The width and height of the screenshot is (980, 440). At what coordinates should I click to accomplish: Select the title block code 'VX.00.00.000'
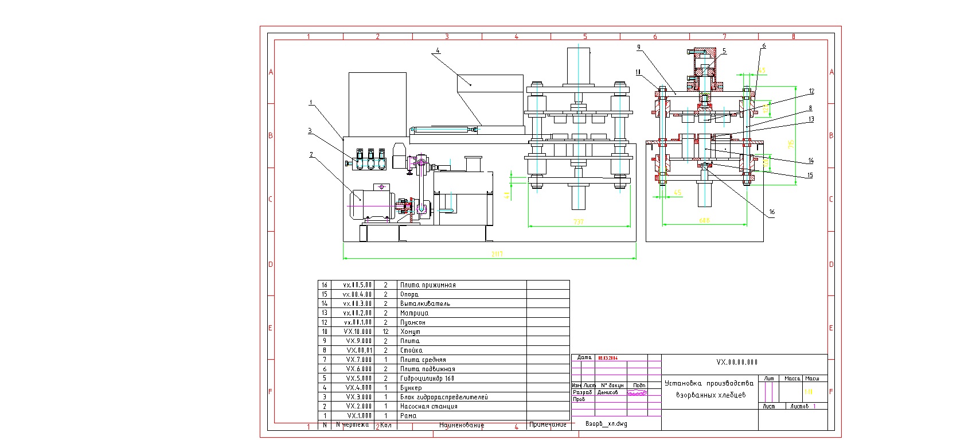click(737, 363)
